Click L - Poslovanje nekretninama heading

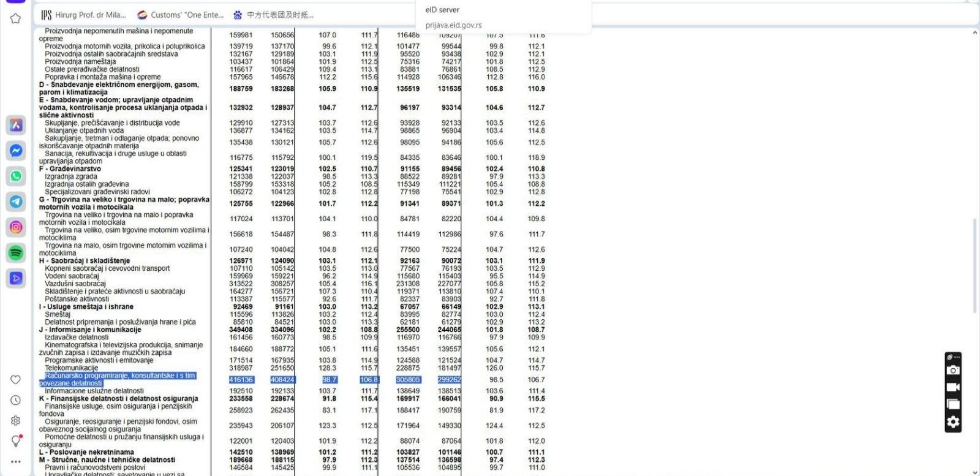coord(86,452)
